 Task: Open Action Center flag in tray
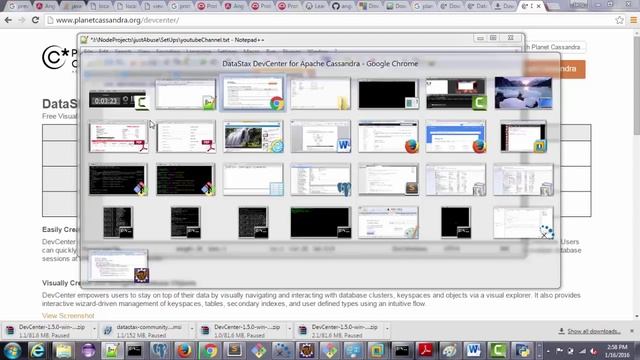click(559, 351)
